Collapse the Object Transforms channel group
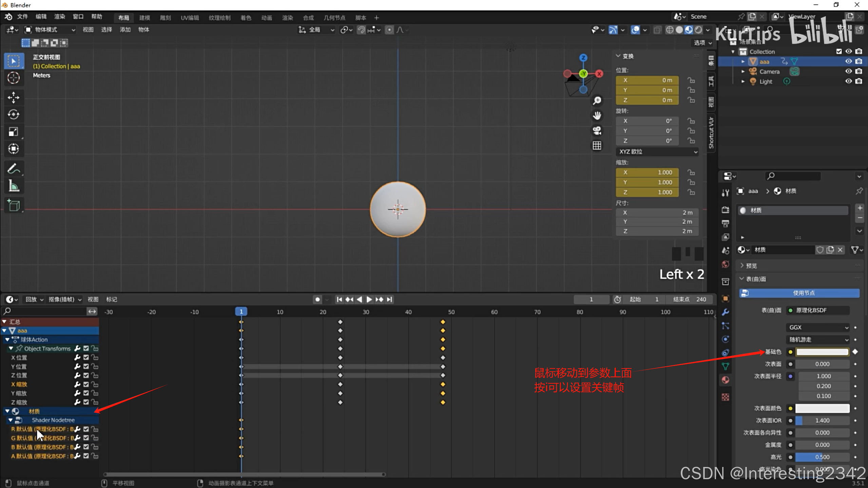The image size is (868, 488). [11, 348]
